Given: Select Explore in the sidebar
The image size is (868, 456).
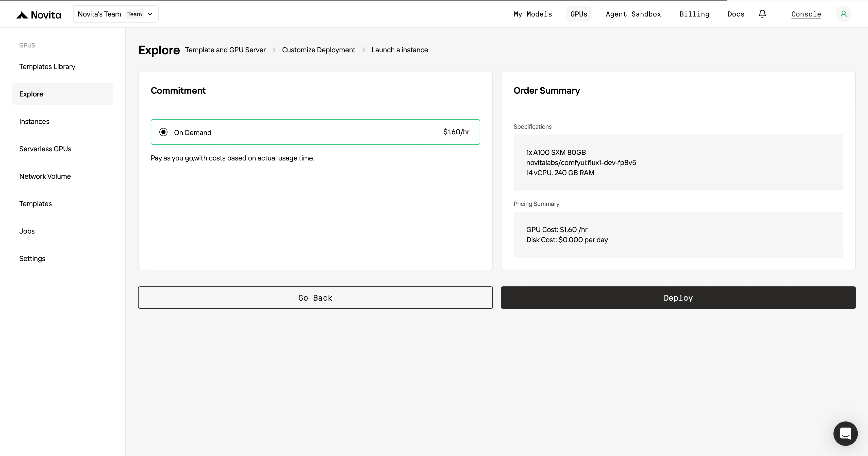Looking at the screenshot, I should [x=63, y=94].
